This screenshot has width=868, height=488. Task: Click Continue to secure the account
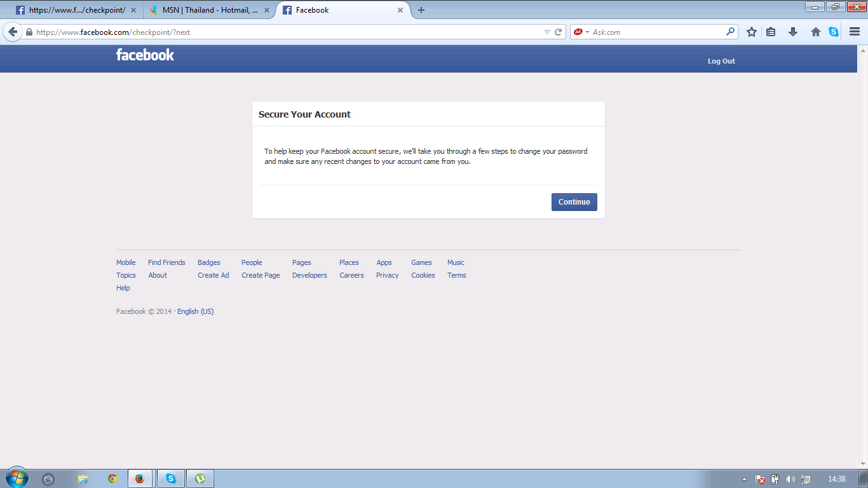574,202
